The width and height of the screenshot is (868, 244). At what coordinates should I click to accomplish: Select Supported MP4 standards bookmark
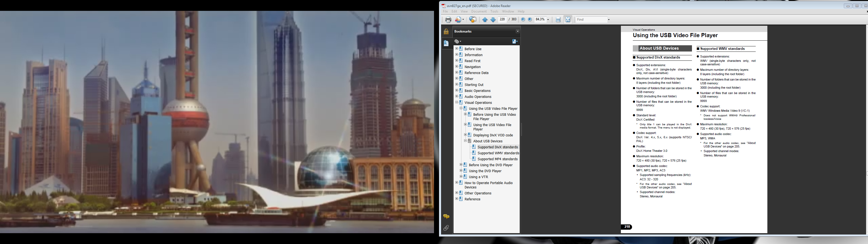pos(498,159)
